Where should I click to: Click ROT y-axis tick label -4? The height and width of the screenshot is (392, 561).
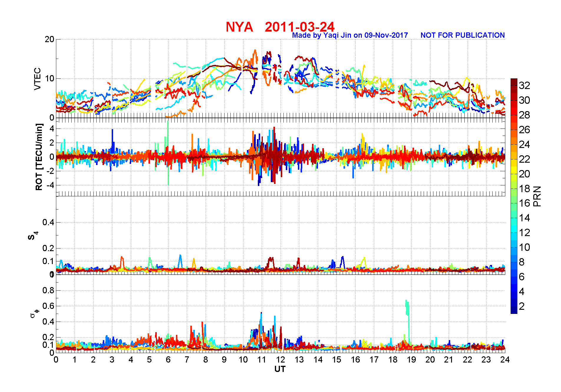coord(51,185)
